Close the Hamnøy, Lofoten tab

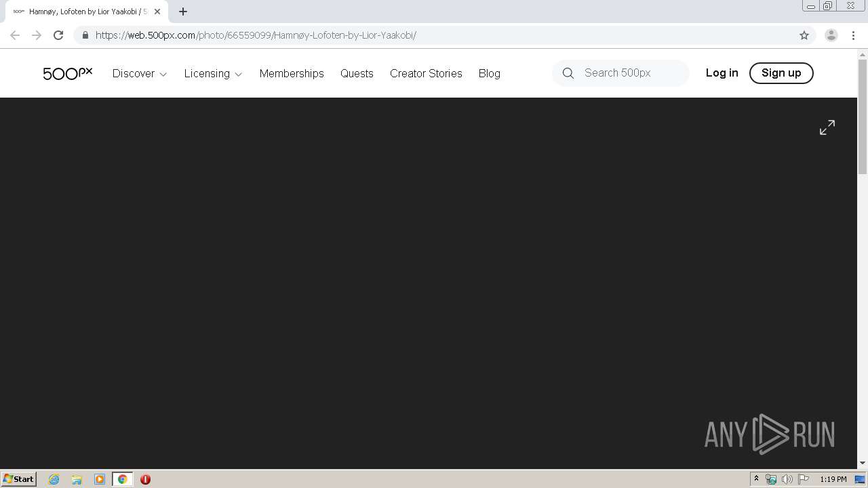[x=157, y=12]
